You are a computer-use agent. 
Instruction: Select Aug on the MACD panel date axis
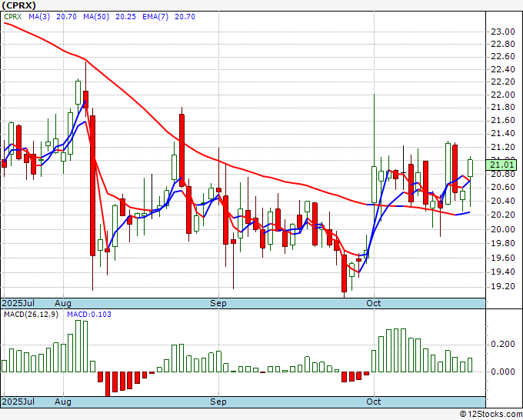(x=63, y=402)
